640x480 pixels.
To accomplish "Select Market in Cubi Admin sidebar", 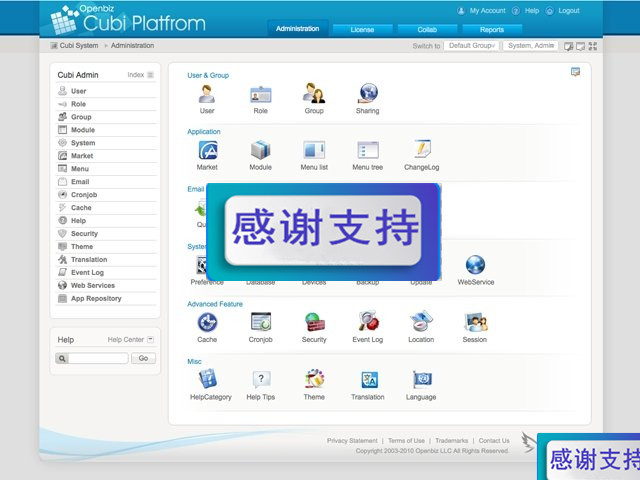I will coord(106,156).
